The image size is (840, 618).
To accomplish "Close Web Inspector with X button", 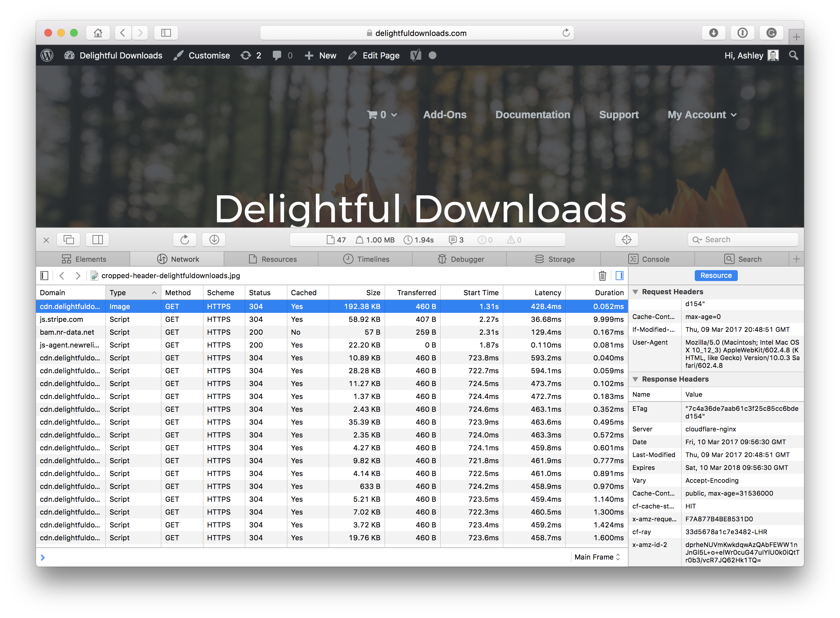I will (46, 240).
